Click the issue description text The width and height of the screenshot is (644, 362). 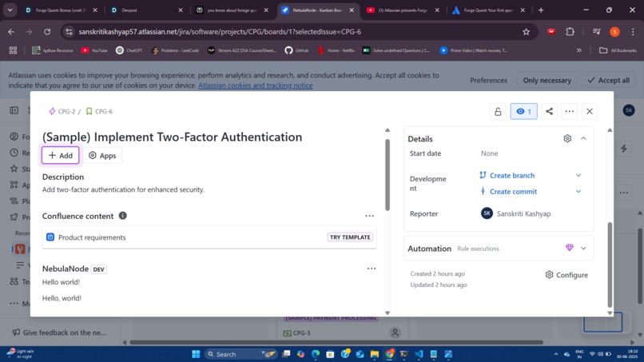point(123,189)
